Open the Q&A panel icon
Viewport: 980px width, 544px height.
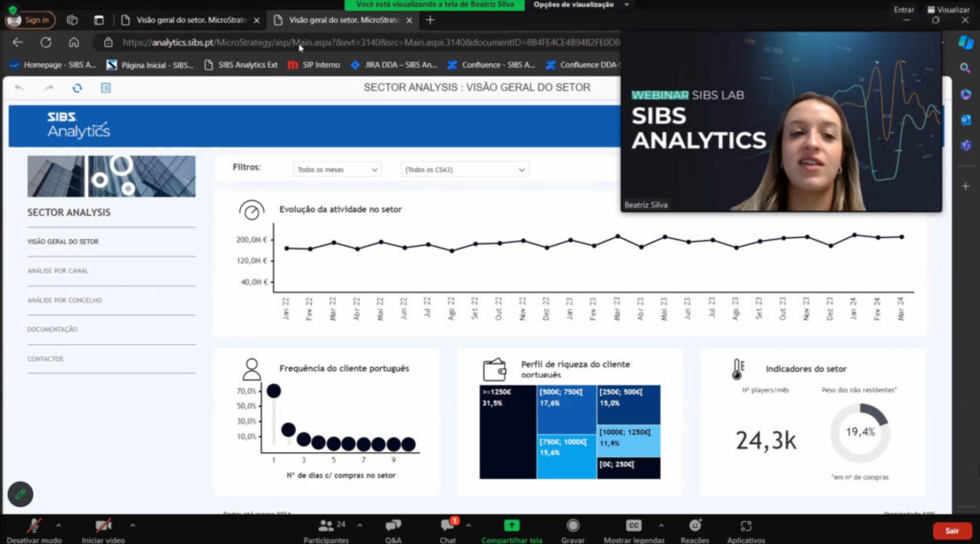click(x=393, y=526)
